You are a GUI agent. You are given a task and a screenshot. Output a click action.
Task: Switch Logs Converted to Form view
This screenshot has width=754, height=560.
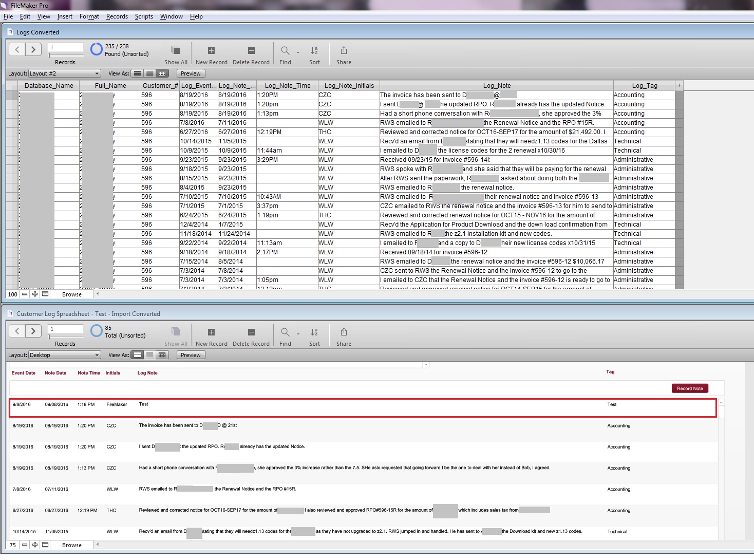pos(138,73)
